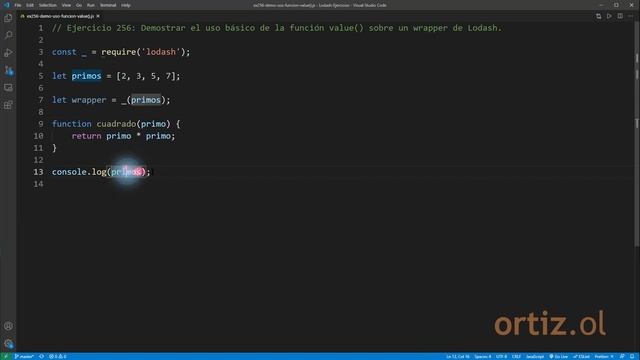This screenshot has width=640, height=360.
Task: Click the VS Code logo icon in title bar
Action: point(6,5)
